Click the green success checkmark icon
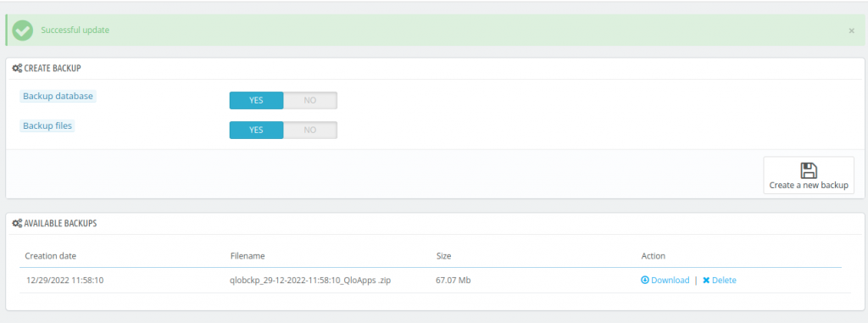868x323 pixels. [x=22, y=31]
